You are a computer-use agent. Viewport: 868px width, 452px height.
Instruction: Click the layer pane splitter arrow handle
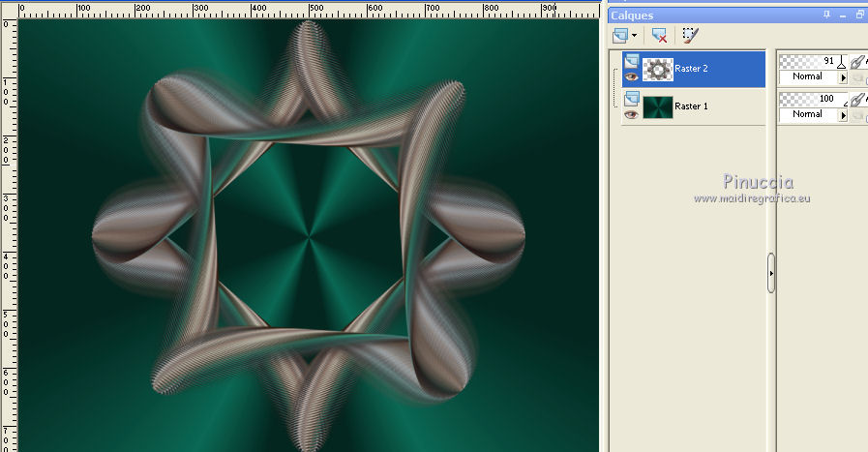(x=771, y=273)
